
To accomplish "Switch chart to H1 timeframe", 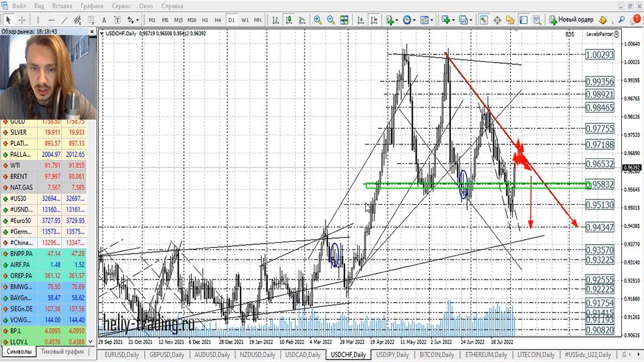I will click(x=205, y=20).
